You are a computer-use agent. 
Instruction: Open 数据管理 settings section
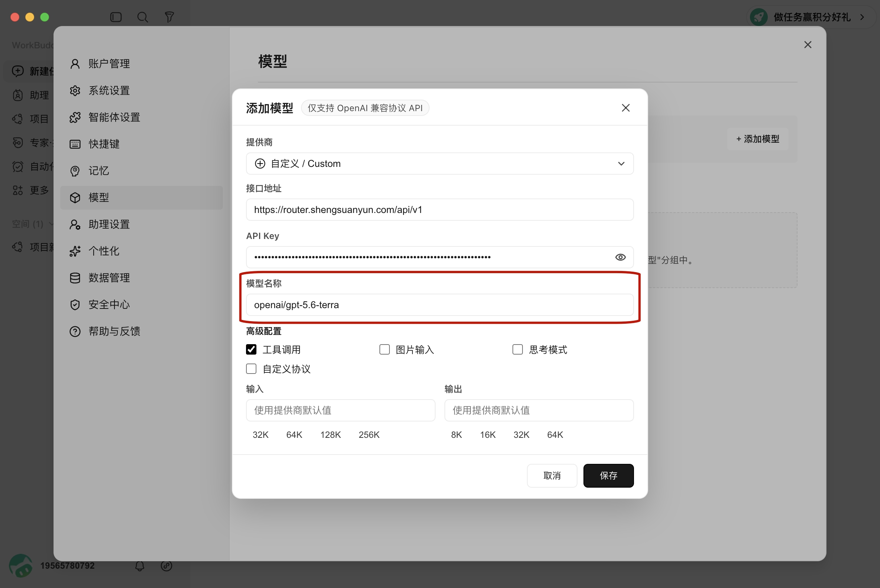pyautogui.click(x=142, y=278)
